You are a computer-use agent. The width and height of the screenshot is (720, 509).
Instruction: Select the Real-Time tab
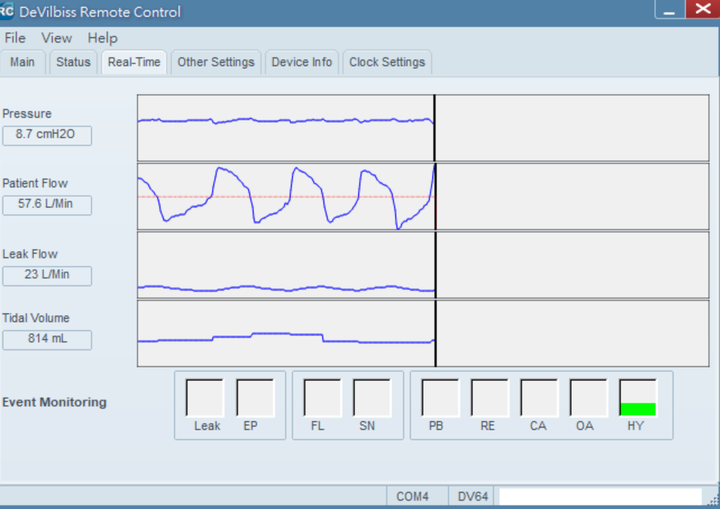[134, 62]
